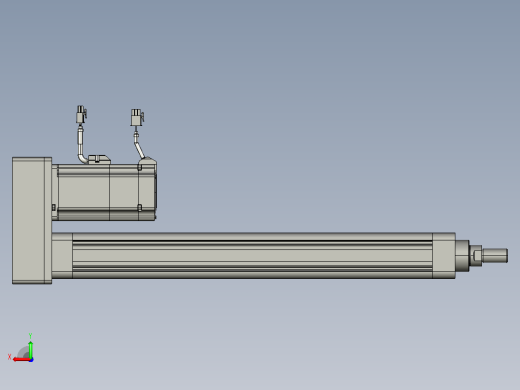The width and height of the screenshot is (520, 390).
Task: Select the long actuator cylinder tube
Action: pos(252,256)
